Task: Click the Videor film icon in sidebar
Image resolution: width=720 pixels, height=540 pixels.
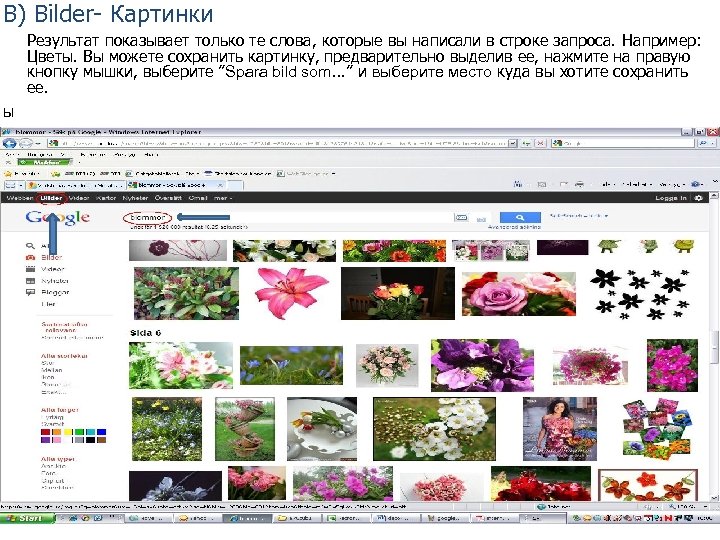Action: click(30, 269)
